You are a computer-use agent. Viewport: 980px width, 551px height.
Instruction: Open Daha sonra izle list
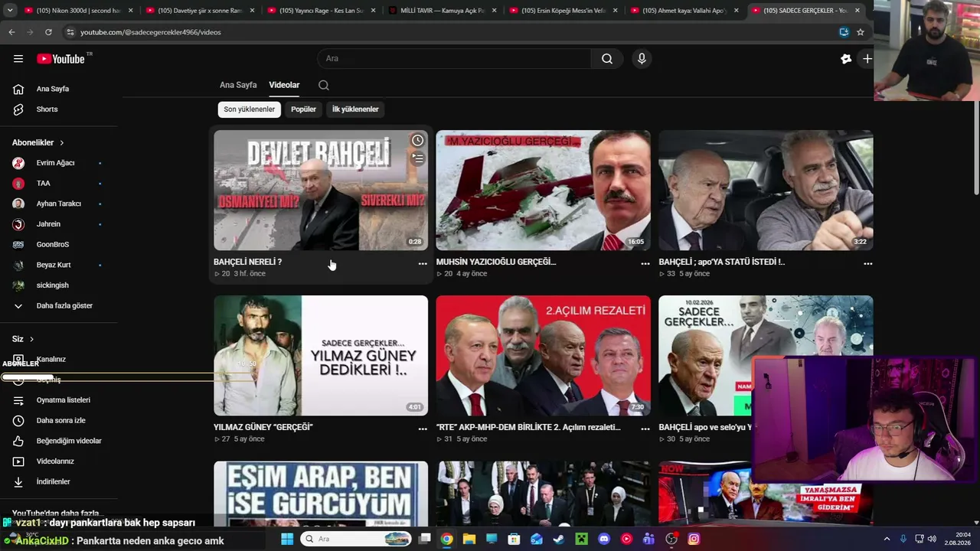coord(59,420)
